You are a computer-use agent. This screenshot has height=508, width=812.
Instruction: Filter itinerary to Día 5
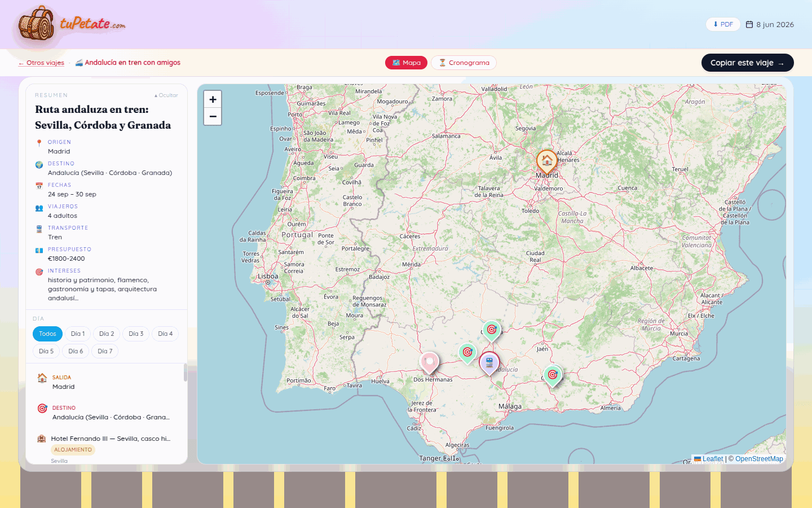click(46, 351)
